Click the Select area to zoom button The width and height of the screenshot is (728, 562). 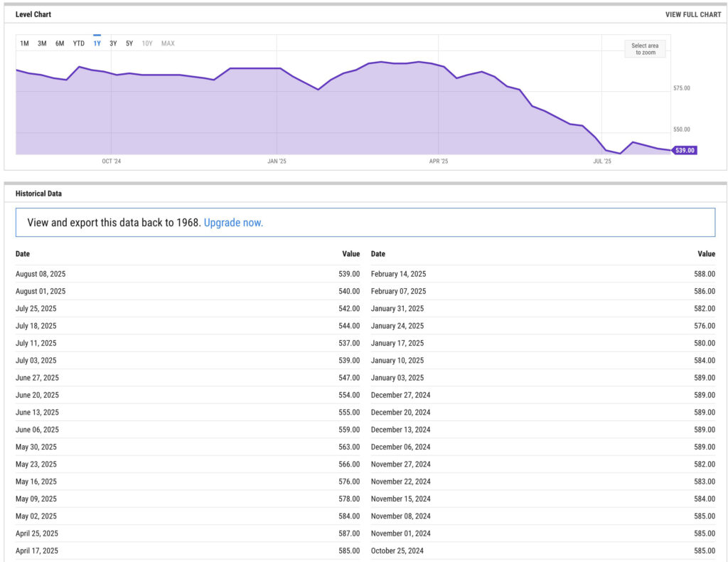coord(645,49)
